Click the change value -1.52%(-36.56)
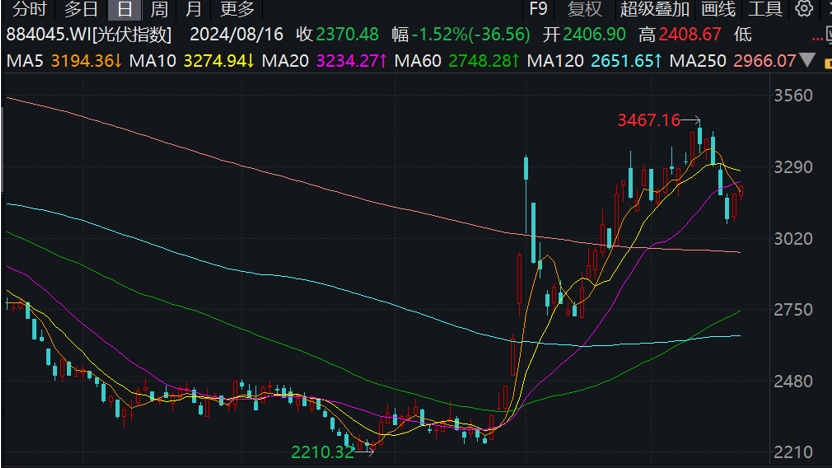Viewport: 832px width, 468px height. (471, 34)
